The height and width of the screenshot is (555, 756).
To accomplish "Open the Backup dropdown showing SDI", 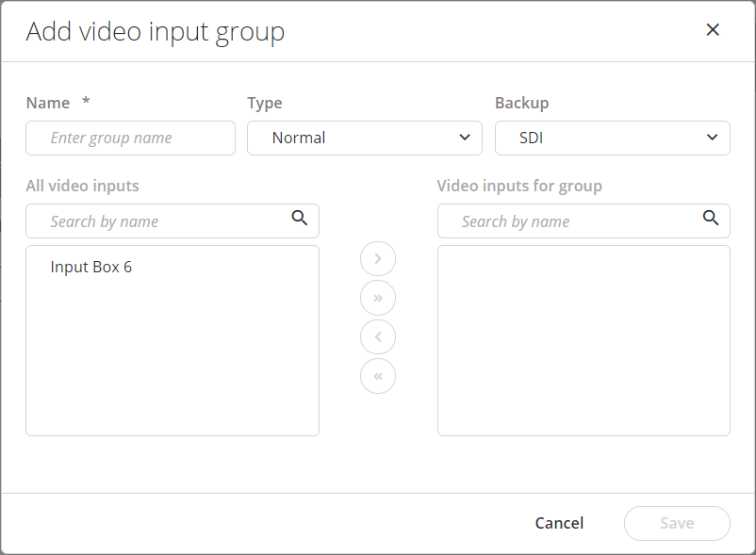I will (x=612, y=138).
